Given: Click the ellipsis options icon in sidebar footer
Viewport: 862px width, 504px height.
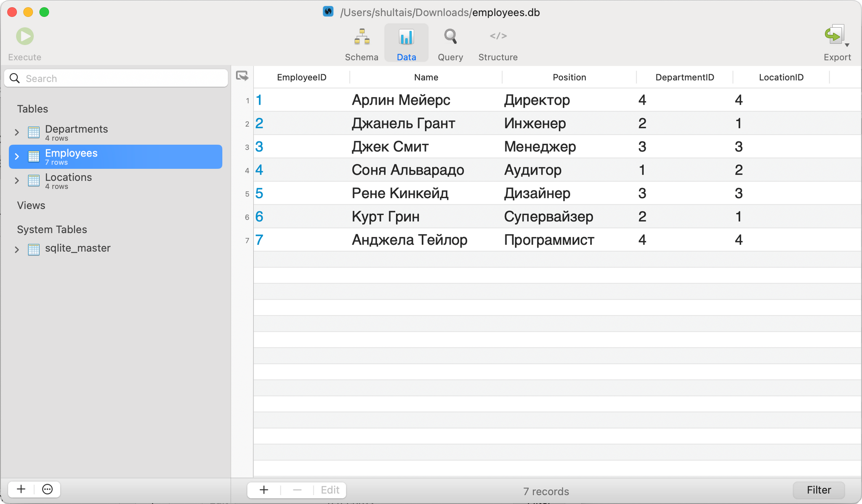Looking at the screenshot, I should [48, 489].
